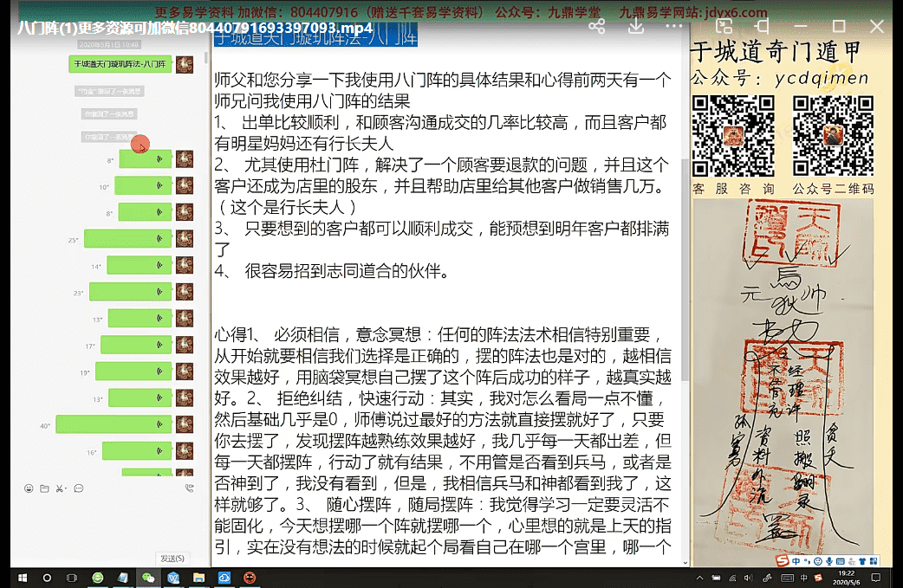Open chat history speech bubble icon
Screen dimensions: 903x588
78,488
